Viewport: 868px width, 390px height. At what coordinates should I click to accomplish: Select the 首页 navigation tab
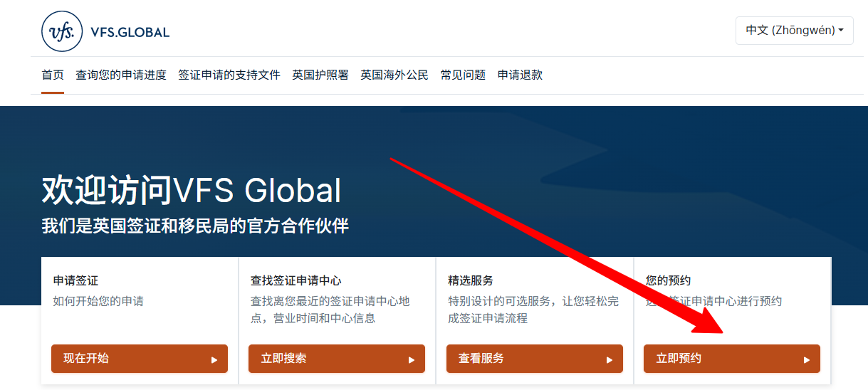click(53, 75)
